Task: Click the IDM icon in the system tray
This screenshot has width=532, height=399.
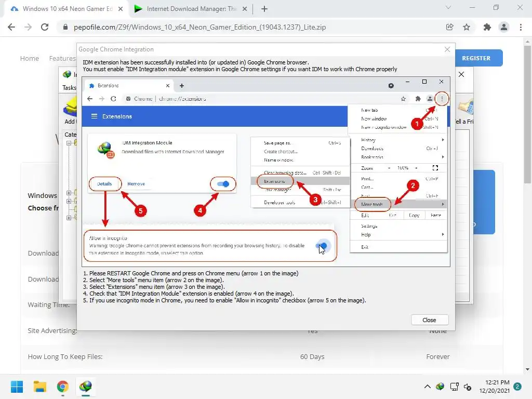Action: tap(440, 387)
